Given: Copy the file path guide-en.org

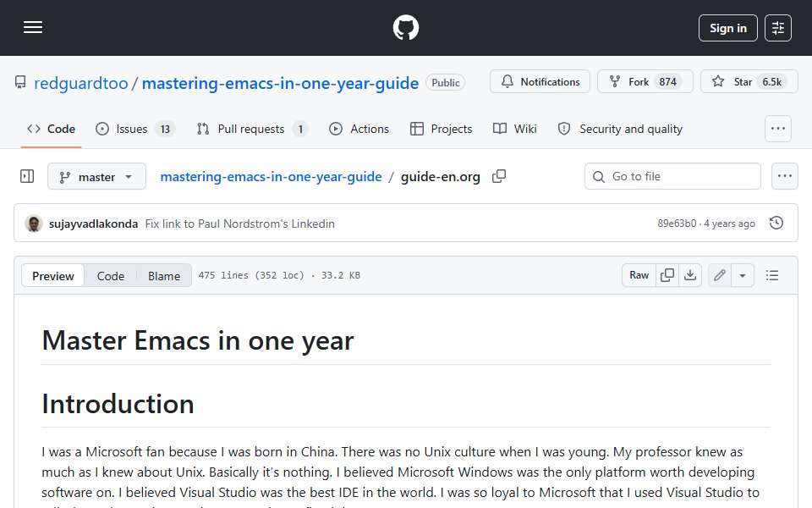Looking at the screenshot, I should point(499,177).
